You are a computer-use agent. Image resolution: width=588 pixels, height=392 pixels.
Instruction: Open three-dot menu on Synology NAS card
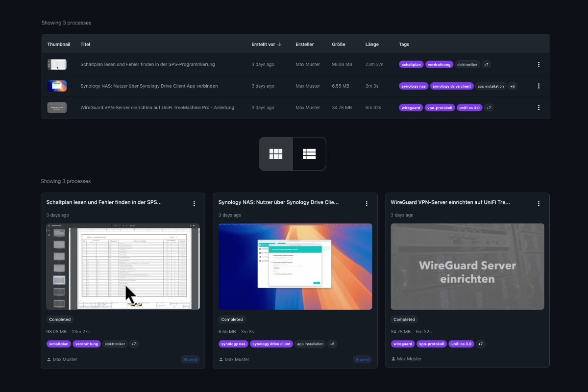click(366, 204)
